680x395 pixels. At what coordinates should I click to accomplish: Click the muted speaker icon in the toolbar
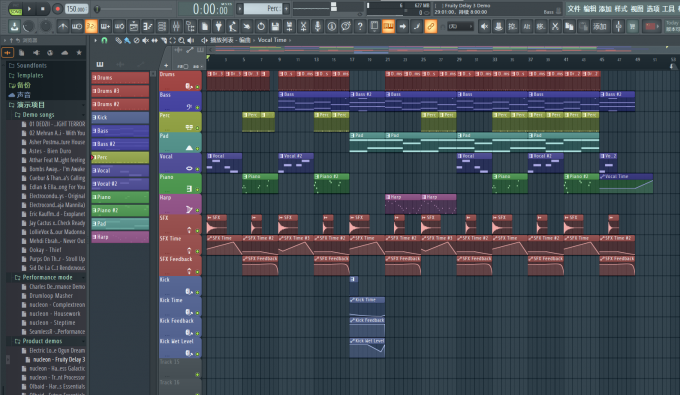[484, 26]
